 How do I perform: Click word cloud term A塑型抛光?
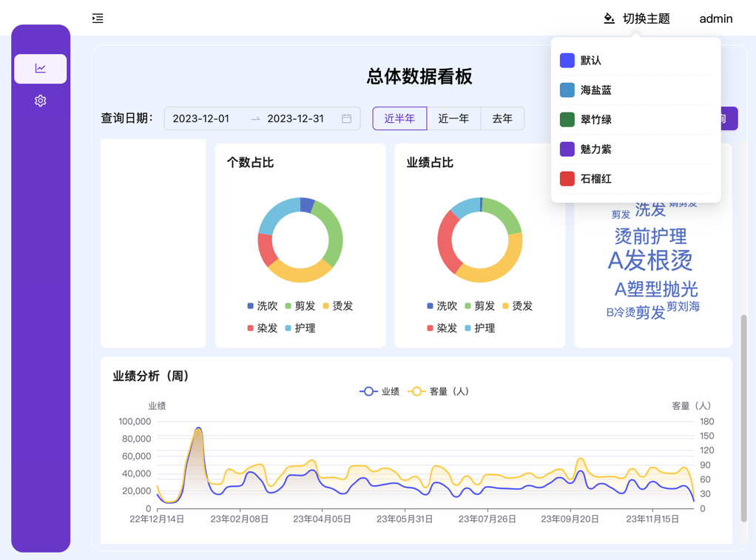tap(656, 289)
